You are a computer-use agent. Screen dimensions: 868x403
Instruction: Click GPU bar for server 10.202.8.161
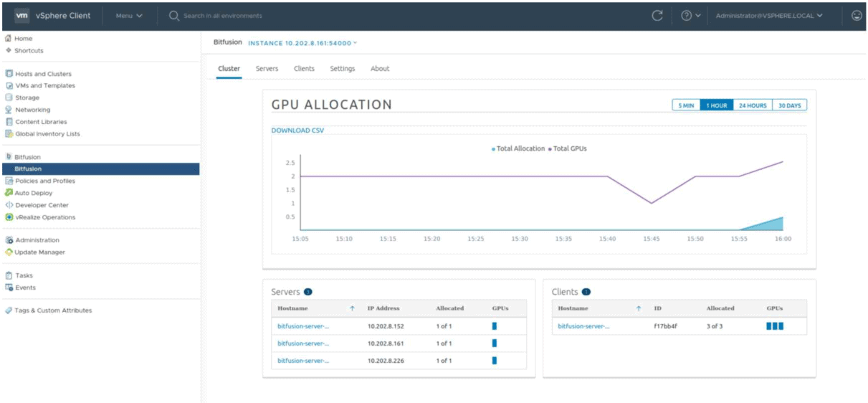click(495, 343)
